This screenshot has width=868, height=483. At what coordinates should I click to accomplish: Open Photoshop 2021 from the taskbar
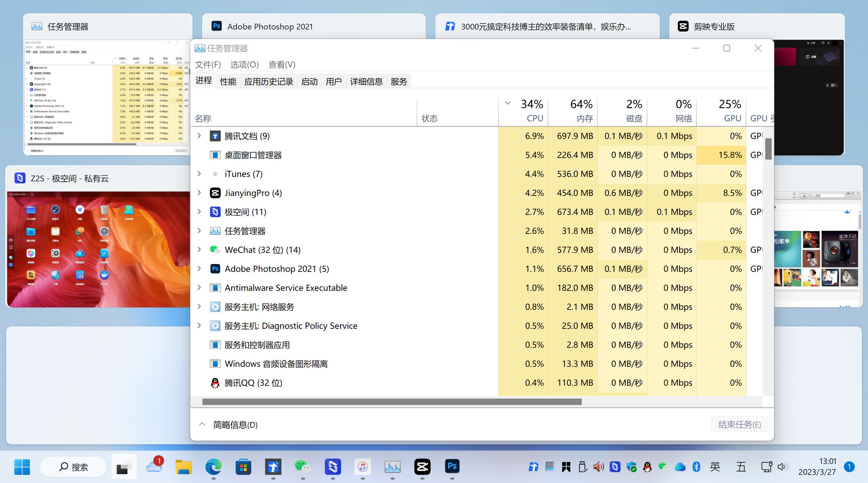pos(452,467)
